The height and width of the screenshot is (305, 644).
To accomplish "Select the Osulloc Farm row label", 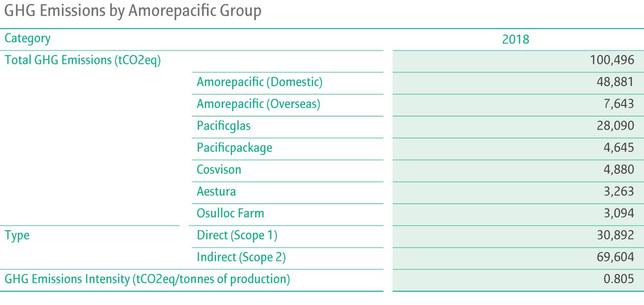I will coord(230,213).
